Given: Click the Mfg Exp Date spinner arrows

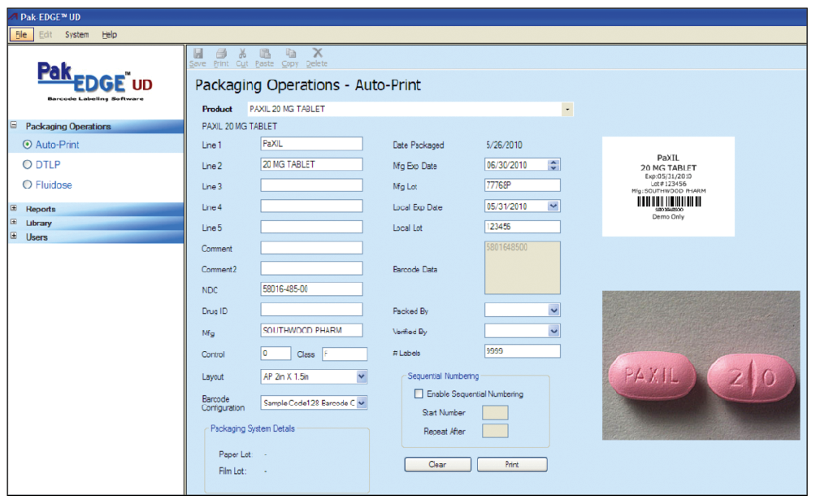Looking at the screenshot, I should [554, 165].
